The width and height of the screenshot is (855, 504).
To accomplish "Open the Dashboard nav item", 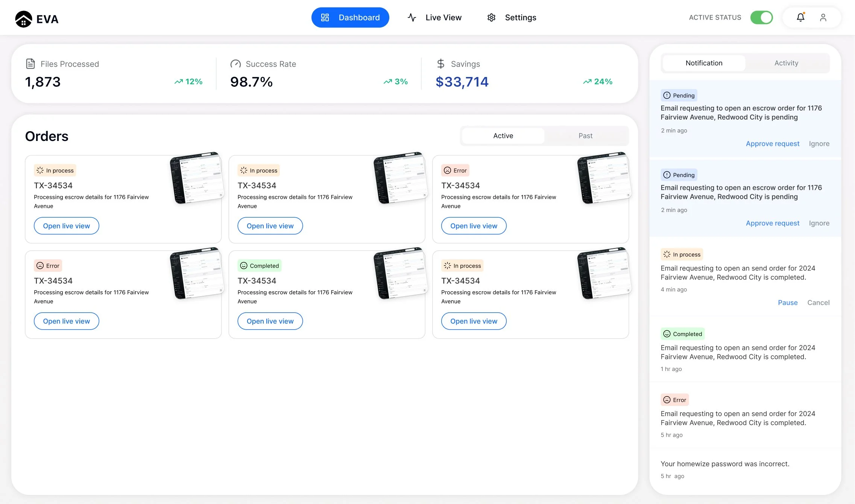I will point(350,18).
